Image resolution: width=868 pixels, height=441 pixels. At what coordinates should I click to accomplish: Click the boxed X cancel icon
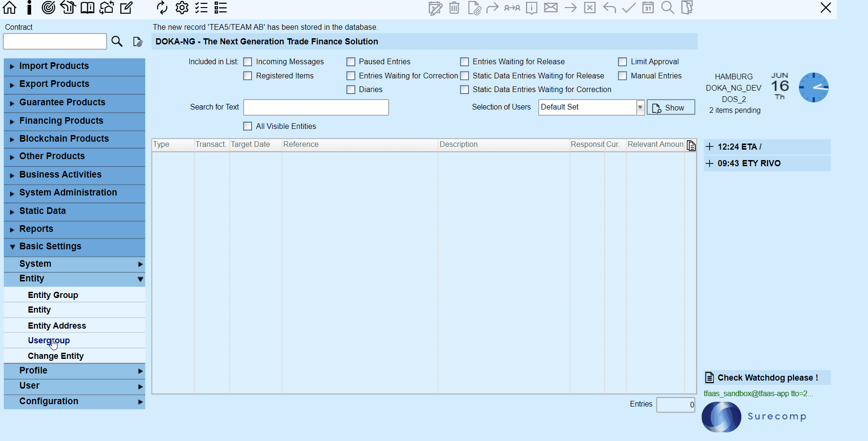pyautogui.click(x=590, y=8)
